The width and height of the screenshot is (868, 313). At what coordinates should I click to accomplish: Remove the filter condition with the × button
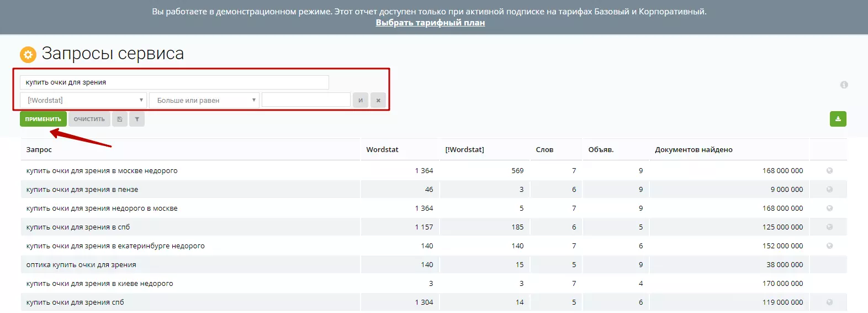[378, 100]
